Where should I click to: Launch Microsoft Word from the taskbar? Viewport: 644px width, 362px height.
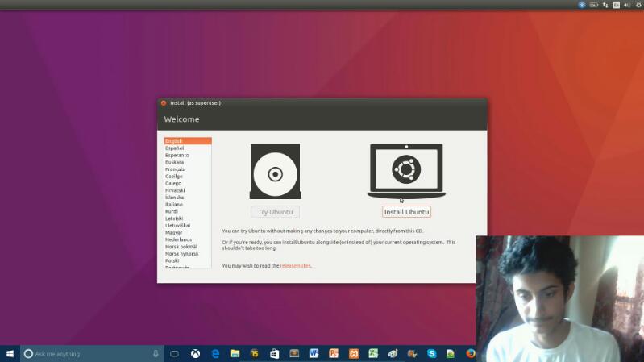[314, 353]
